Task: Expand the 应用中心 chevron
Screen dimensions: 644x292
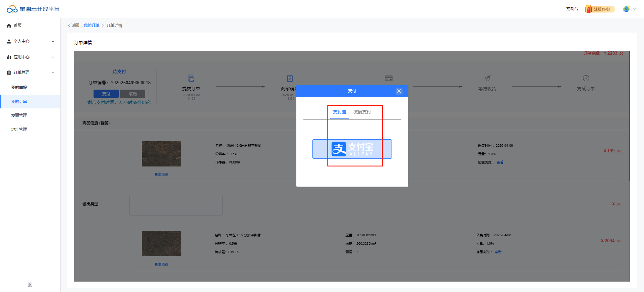Action: click(53, 57)
